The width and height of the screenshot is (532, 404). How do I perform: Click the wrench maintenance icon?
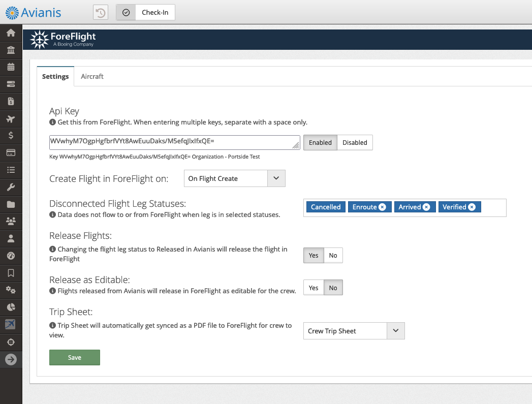point(11,188)
